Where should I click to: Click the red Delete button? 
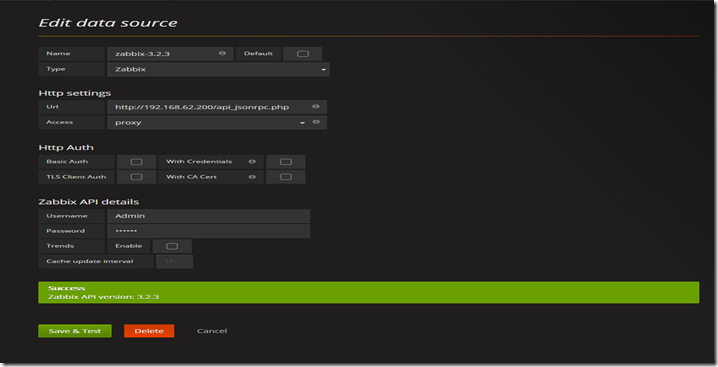[x=149, y=331]
